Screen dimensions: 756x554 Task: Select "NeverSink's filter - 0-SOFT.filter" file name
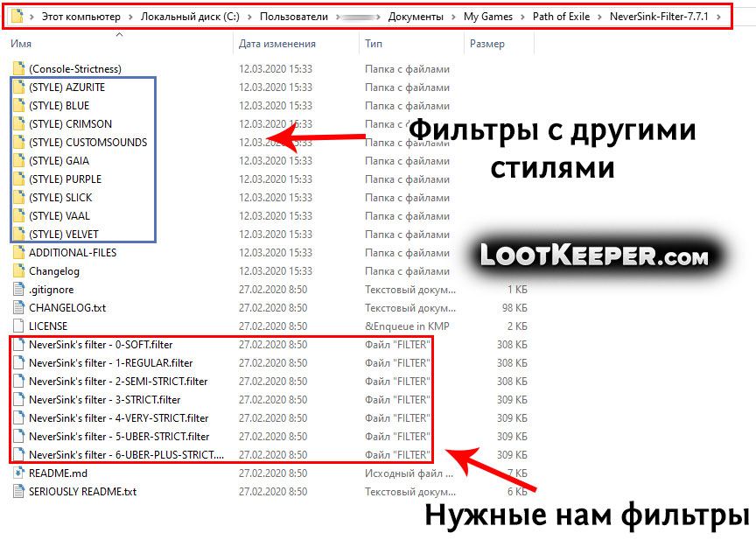(x=101, y=344)
